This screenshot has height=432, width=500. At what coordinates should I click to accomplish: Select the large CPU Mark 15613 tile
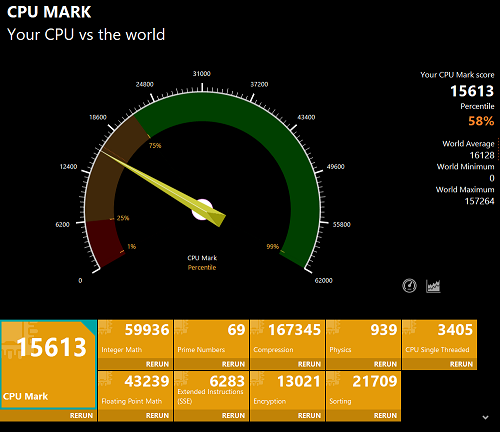(x=49, y=365)
